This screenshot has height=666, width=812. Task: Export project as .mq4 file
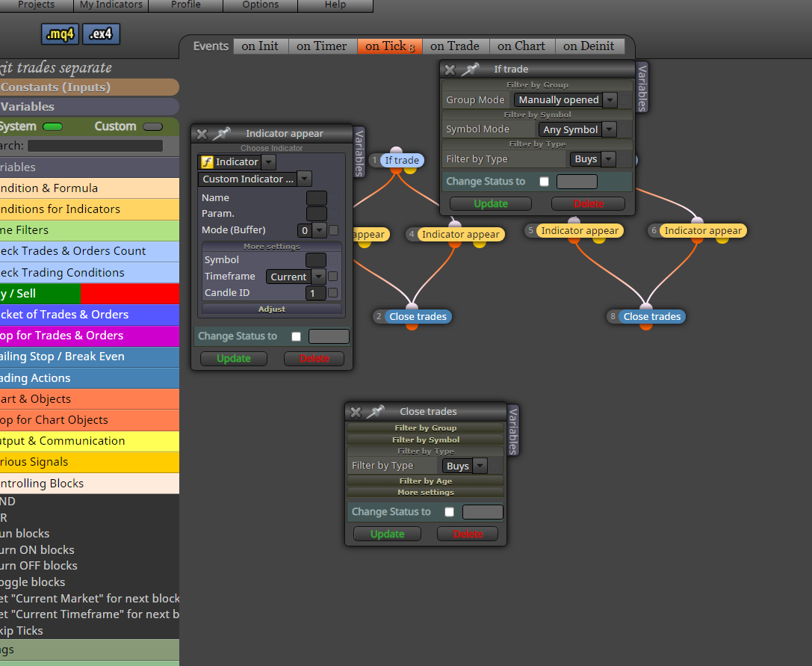60,34
